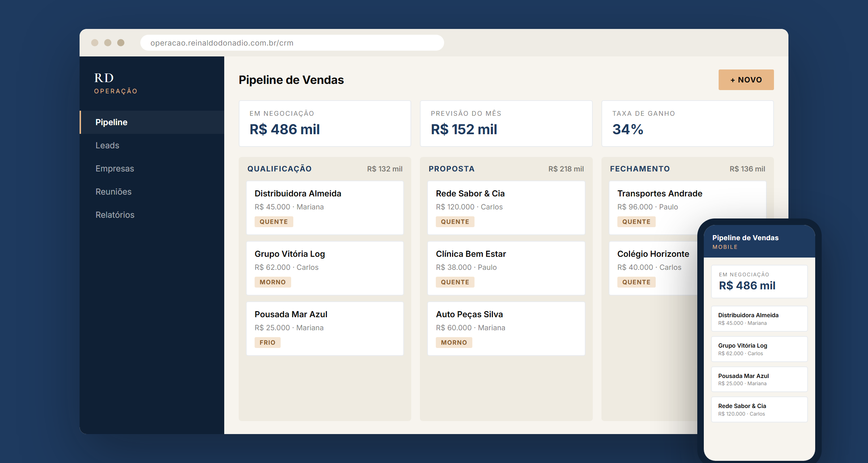Open Distribuidora Almeida in the mobile list
868x463 pixels.
click(759, 319)
